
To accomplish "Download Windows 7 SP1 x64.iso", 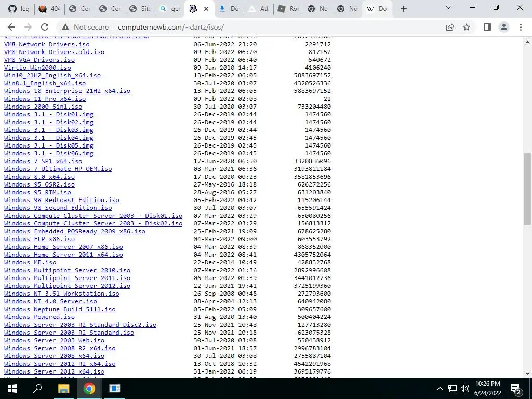I will [43, 161].
